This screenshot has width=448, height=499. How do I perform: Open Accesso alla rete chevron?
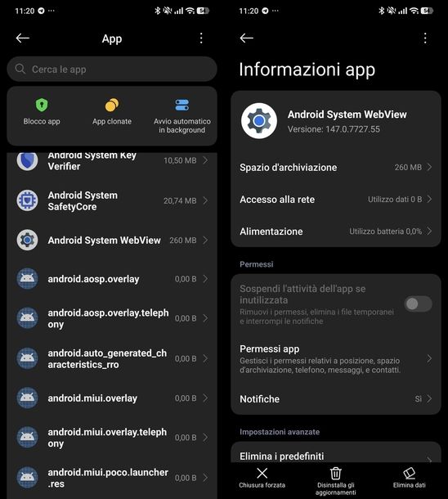tap(429, 200)
